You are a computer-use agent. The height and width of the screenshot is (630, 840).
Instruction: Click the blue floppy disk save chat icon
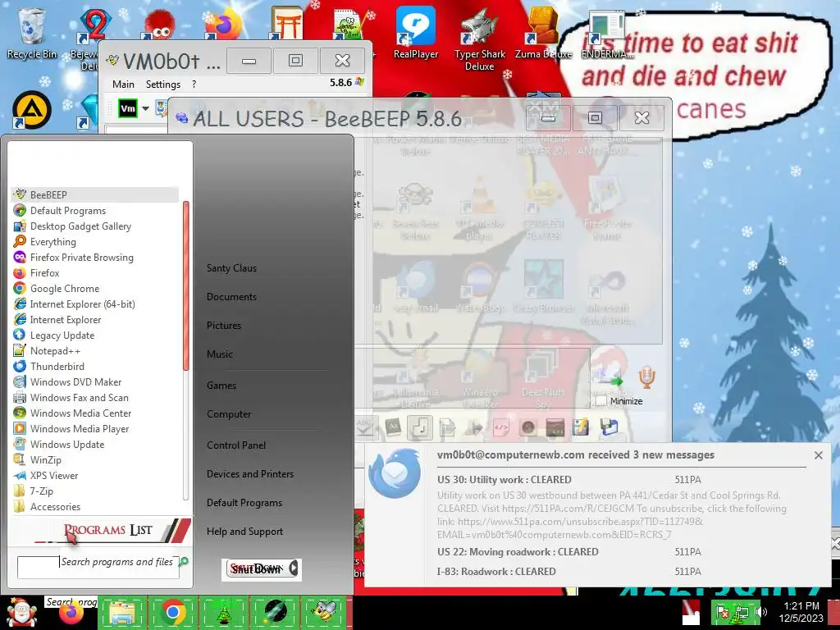click(x=609, y=427)
